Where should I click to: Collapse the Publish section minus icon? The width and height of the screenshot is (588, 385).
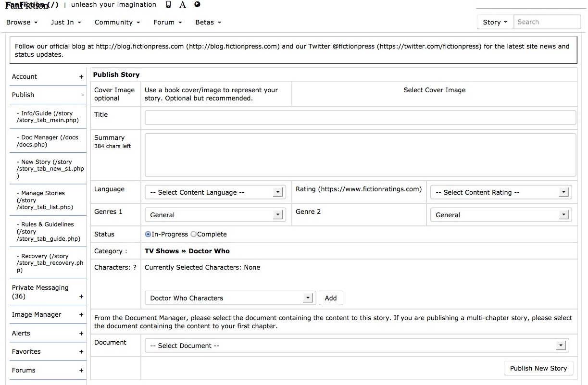(x=82, y=95)
